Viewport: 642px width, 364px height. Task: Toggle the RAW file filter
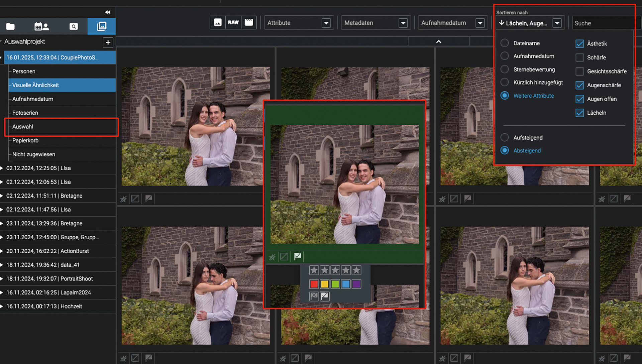tap(233, 22)
